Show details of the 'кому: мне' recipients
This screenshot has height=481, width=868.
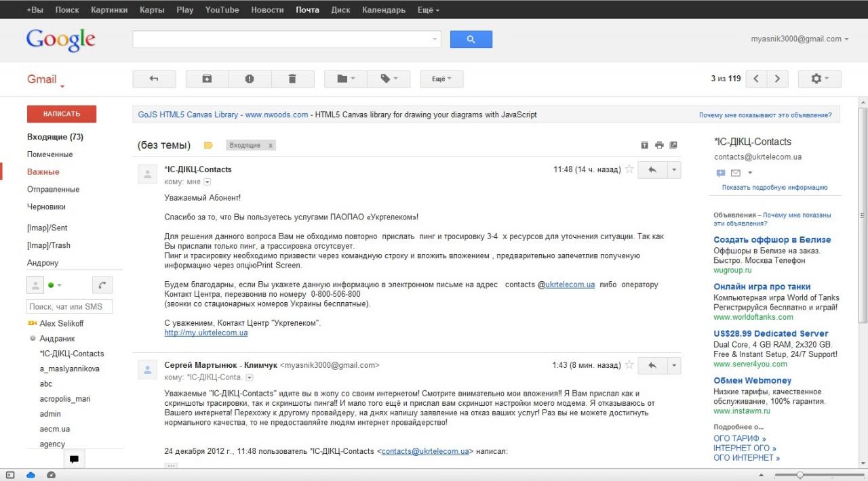208,182
